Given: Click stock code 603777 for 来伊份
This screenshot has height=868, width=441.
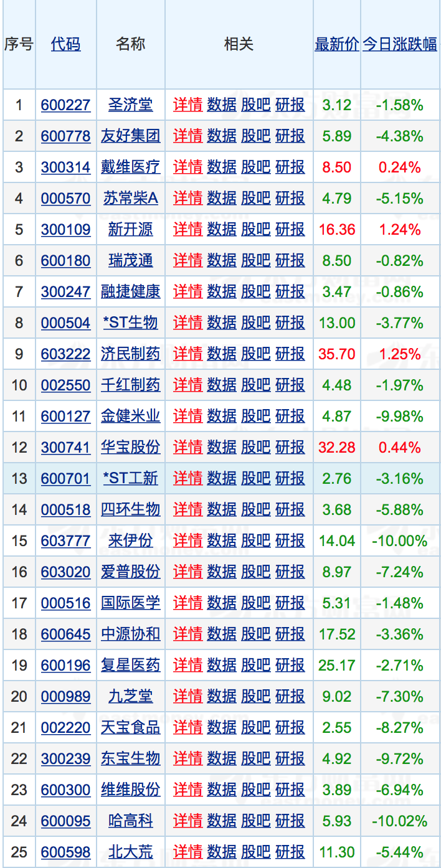Looking at the screenshot, I should (65, 541).
